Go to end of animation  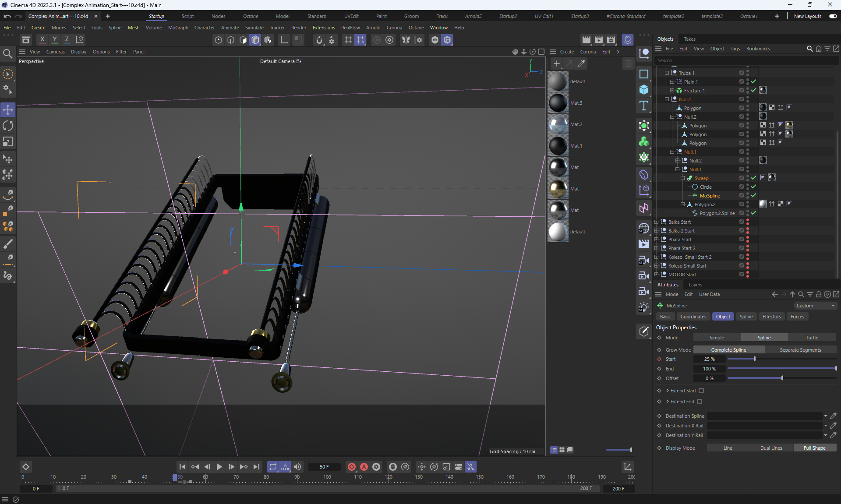256,467
